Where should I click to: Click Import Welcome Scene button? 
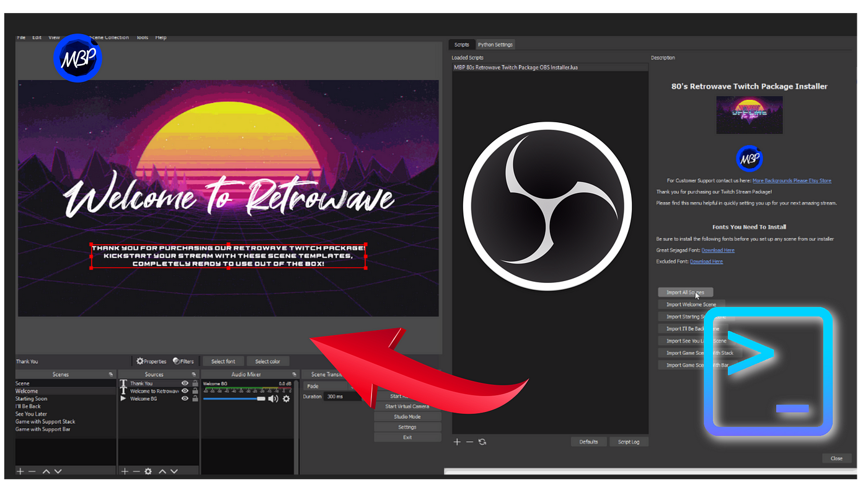click(691, 305)
